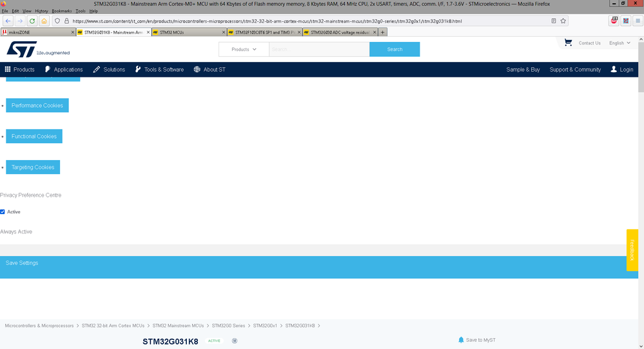Open Support & Community link
The image size is (644, 349).
(x=575, y=70)
